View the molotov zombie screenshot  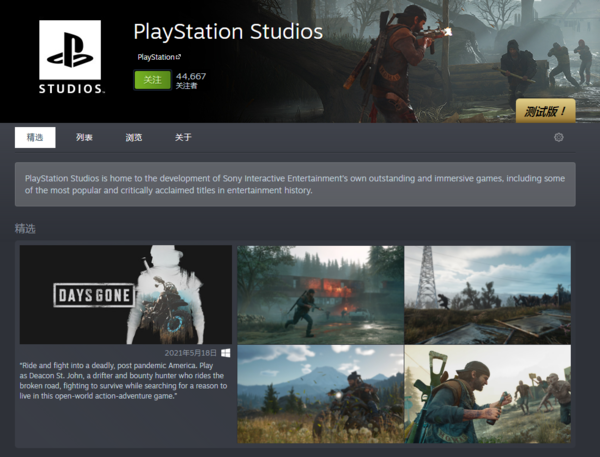pyautogui.click(x=488, y=394)
